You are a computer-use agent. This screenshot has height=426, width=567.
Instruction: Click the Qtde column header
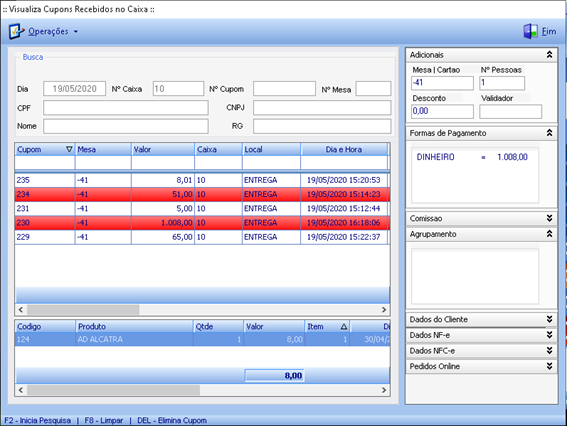tap(218, 327)
